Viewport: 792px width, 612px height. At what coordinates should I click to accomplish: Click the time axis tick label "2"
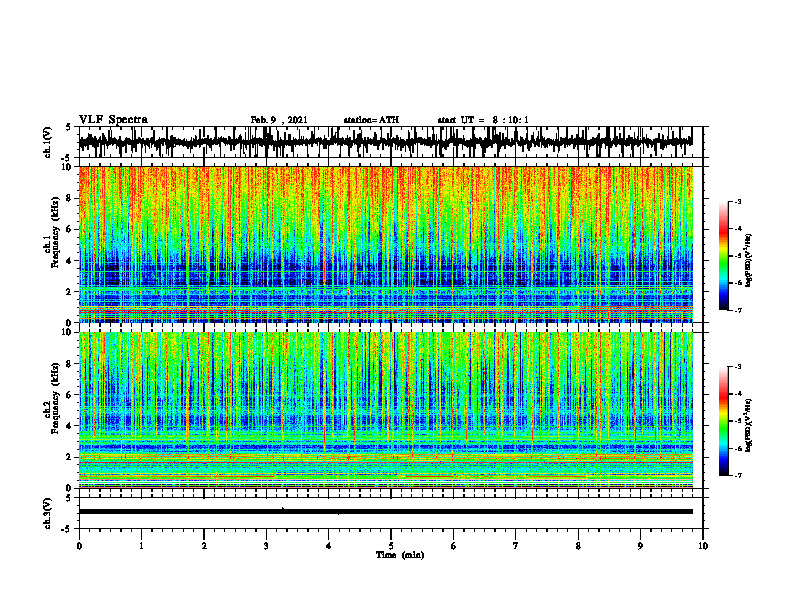[204, 546]
